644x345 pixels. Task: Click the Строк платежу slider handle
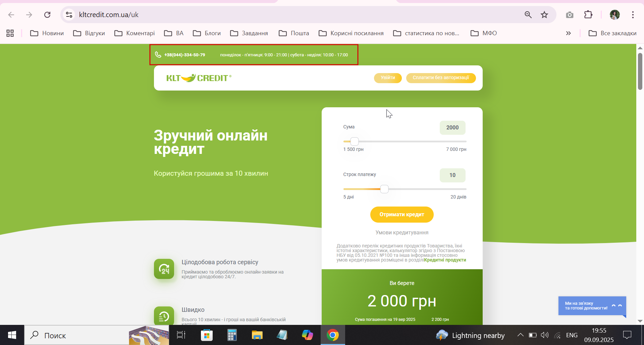[x=384, y=189]
